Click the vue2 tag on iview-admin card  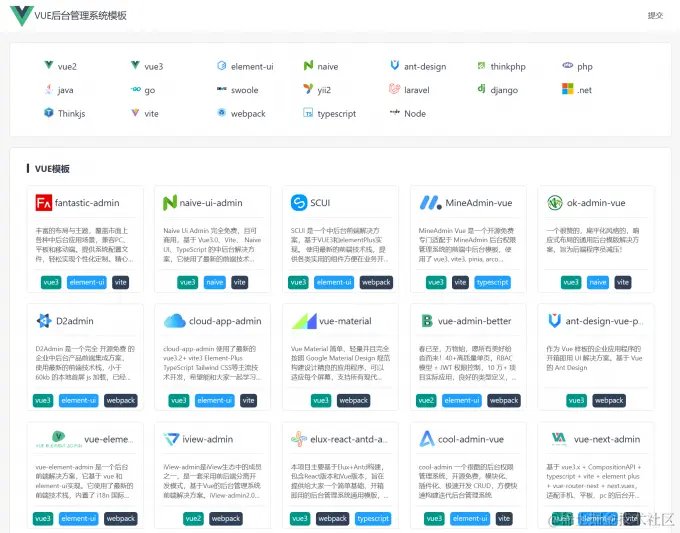point(193,518)
